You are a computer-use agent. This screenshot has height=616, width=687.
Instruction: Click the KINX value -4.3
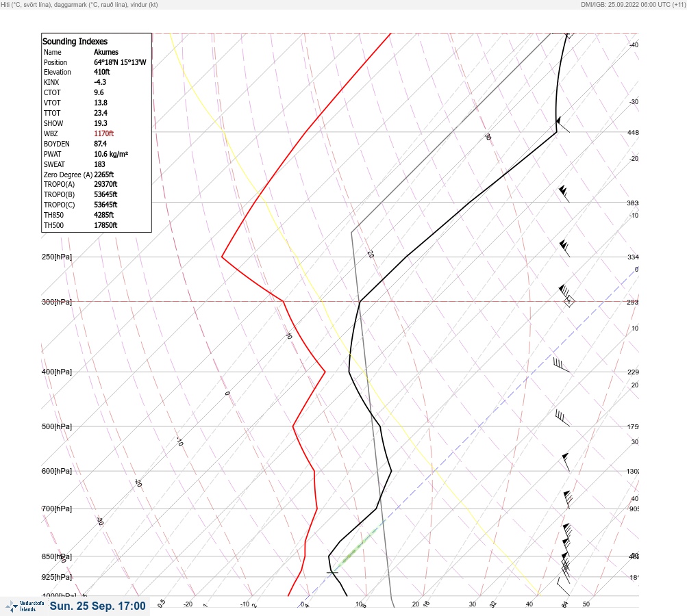pos(100,82)
